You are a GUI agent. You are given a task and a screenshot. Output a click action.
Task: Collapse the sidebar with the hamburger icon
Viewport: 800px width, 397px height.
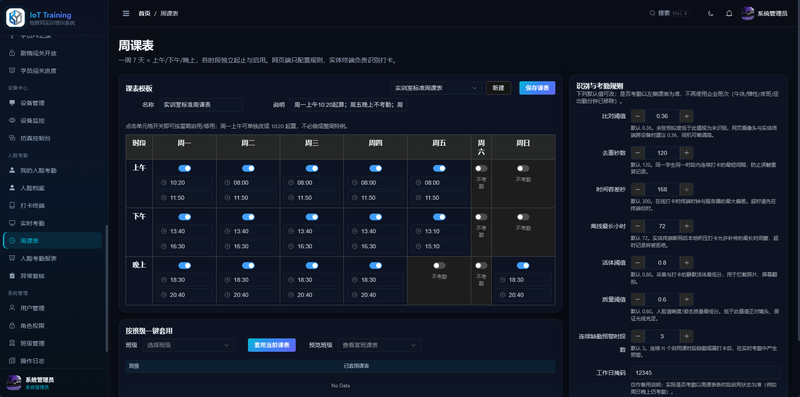pyautogui.click(x=126, y=13)
